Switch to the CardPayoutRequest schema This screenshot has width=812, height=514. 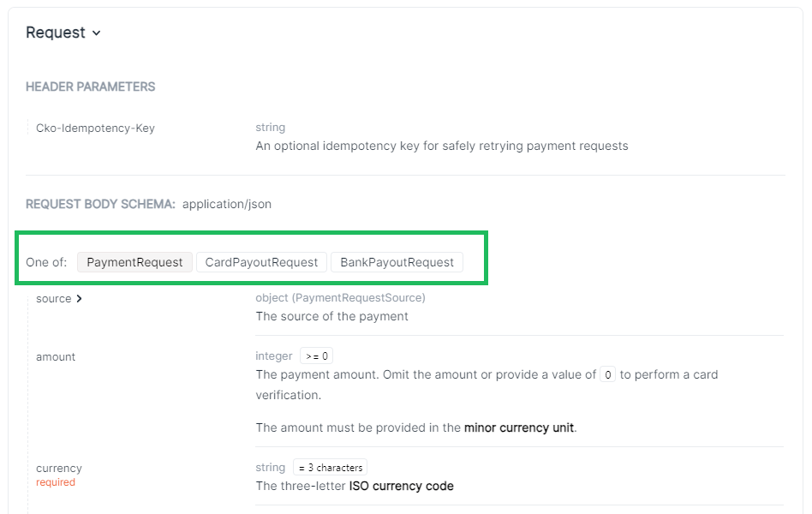261,262
